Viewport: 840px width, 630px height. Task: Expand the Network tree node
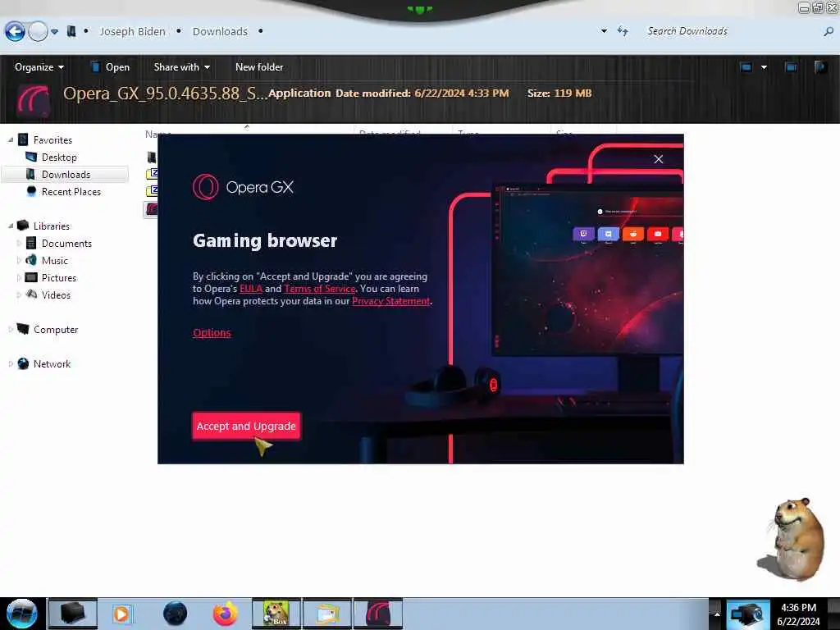pos(11,363)
